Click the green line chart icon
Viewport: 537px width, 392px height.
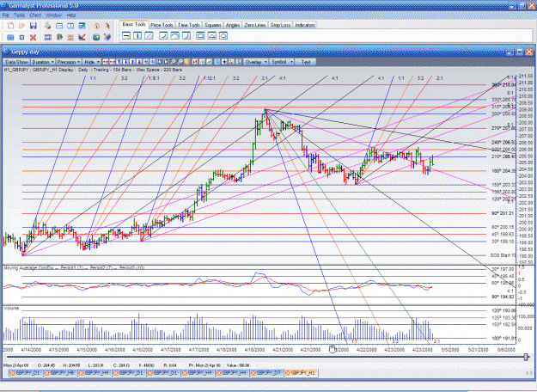click(210, 62)
